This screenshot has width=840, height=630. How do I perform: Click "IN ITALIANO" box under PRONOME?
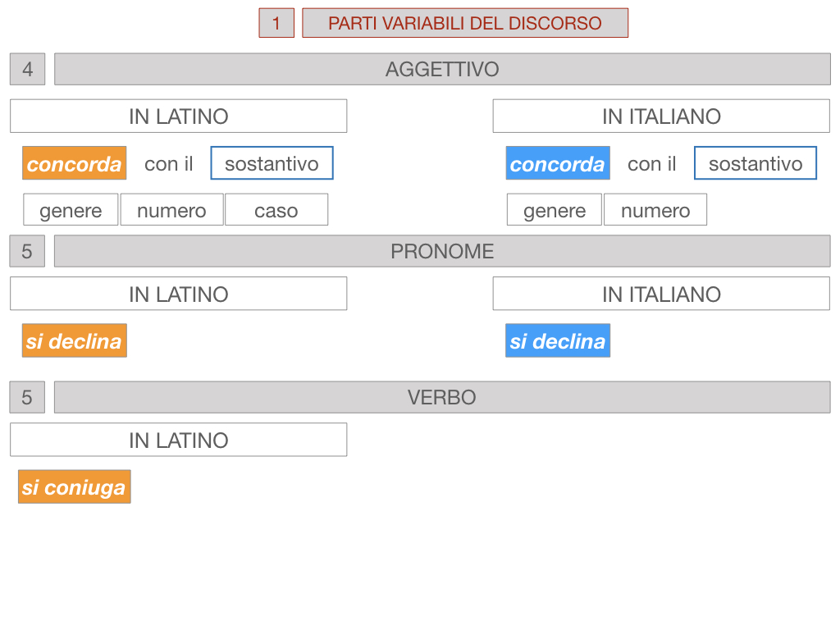pyautogui.click(x=661, y=294)
